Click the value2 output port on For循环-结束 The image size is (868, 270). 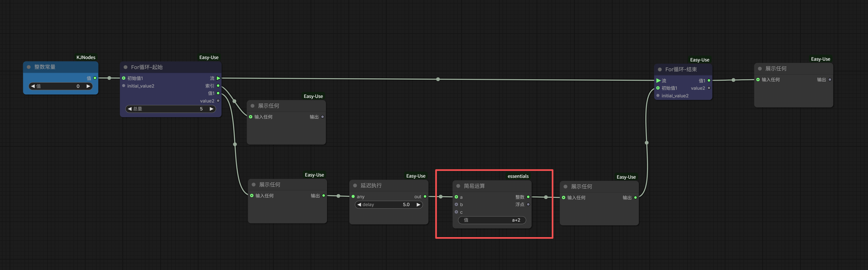click(x=709, y=88)
